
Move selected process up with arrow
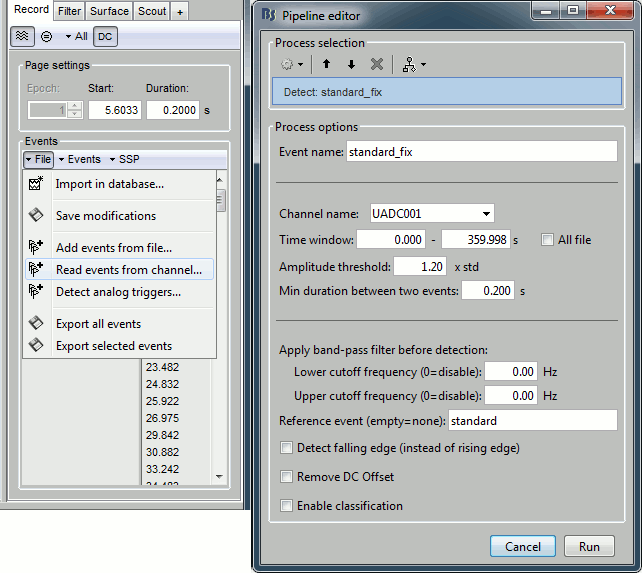tap(326, 64)
